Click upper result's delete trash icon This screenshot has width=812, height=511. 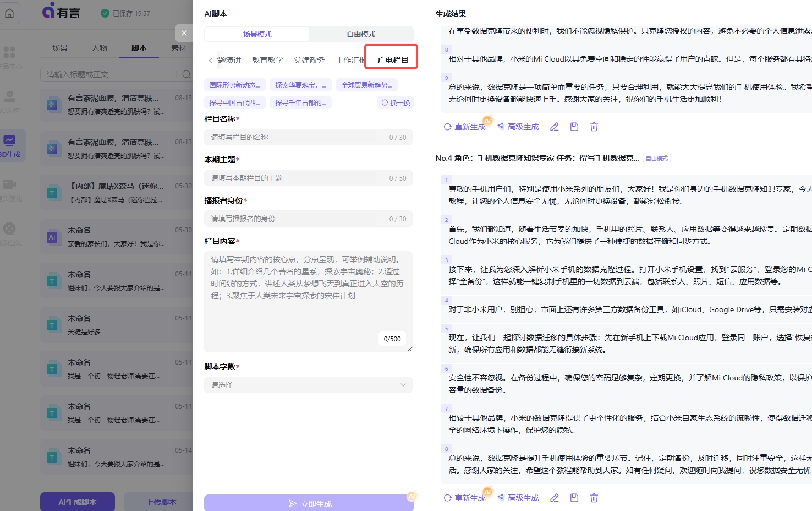594,127
